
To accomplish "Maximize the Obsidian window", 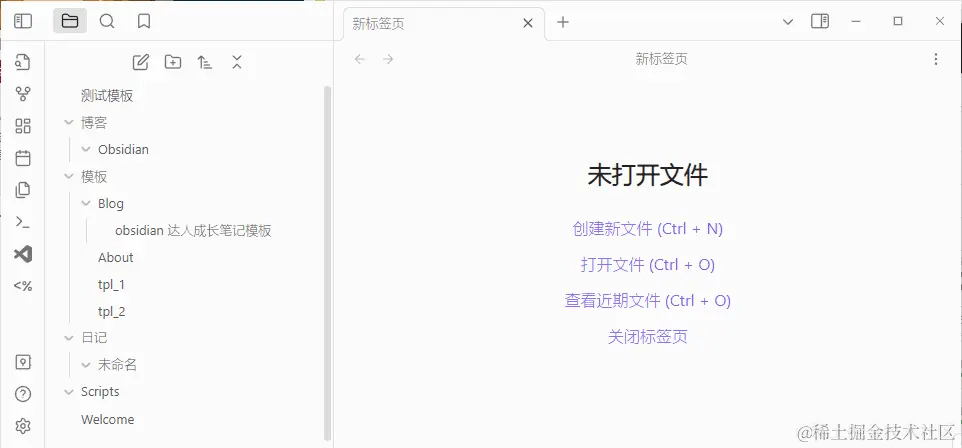I will coord(898,21).
